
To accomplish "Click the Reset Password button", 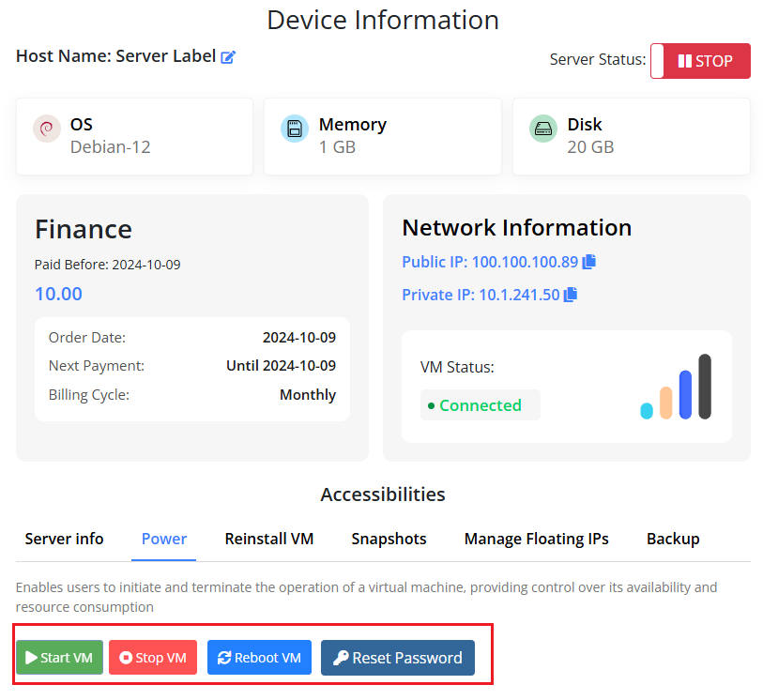I will click(x=398, y=658).
